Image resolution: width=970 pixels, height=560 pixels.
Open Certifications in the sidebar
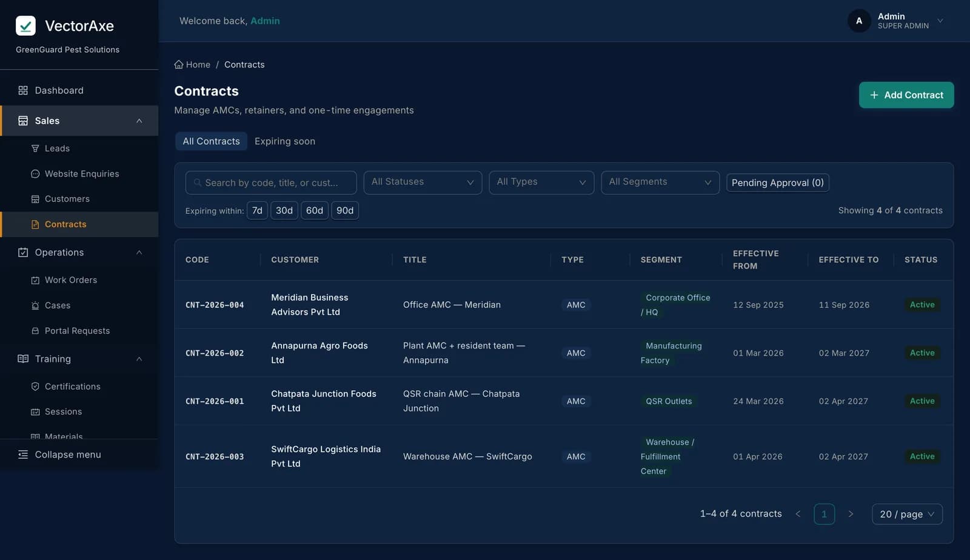tap(79, 387)
